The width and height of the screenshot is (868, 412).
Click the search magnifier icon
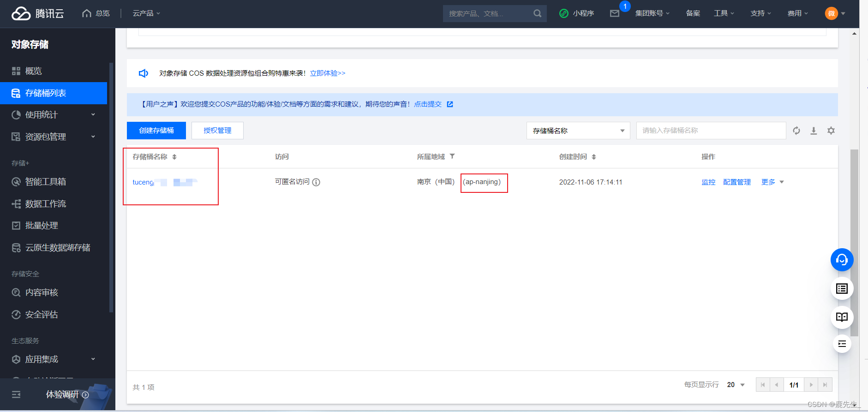(x=537, y=13)
